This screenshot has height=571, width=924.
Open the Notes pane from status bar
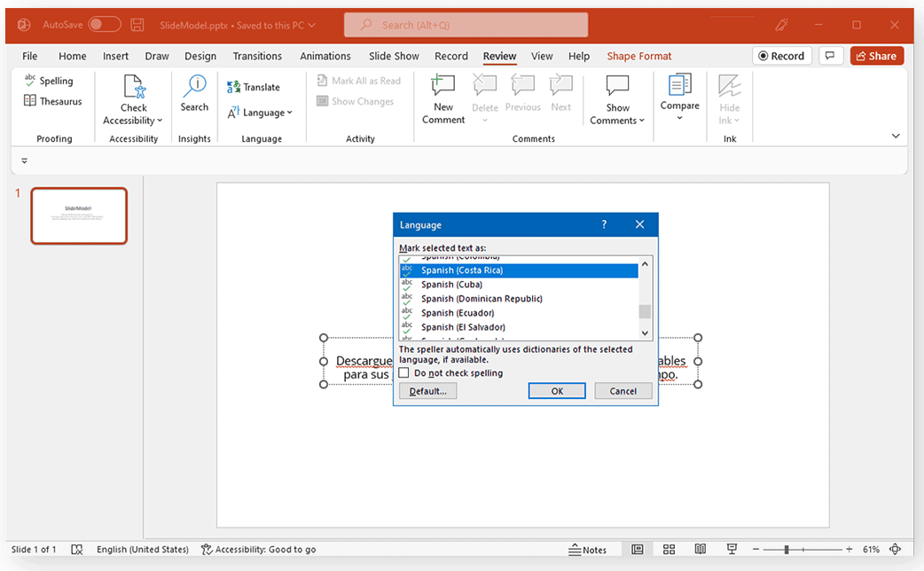pos(588,549)
